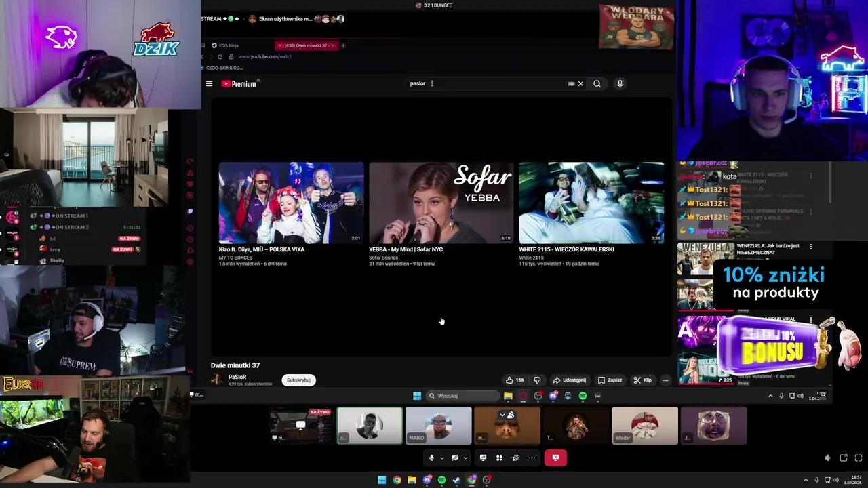Open the YouTube hamburger guide menu
This screenshot has height=488, width=868.
[x=209, y=84]
